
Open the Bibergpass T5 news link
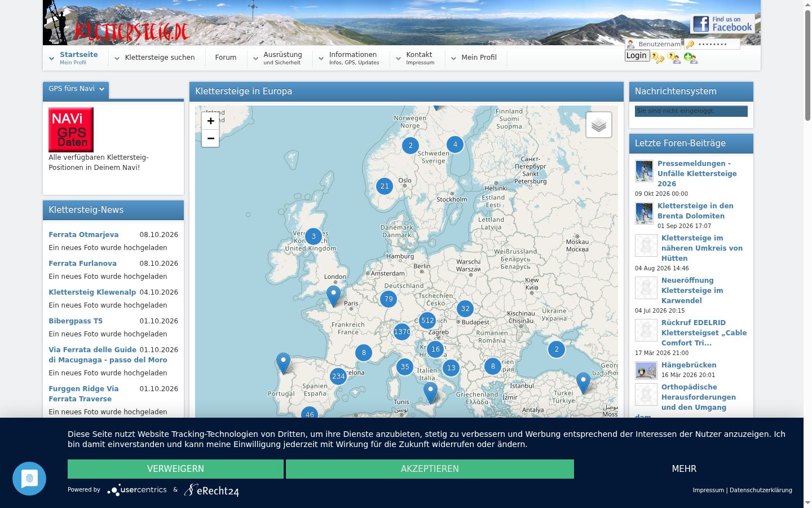pos(76,321)
